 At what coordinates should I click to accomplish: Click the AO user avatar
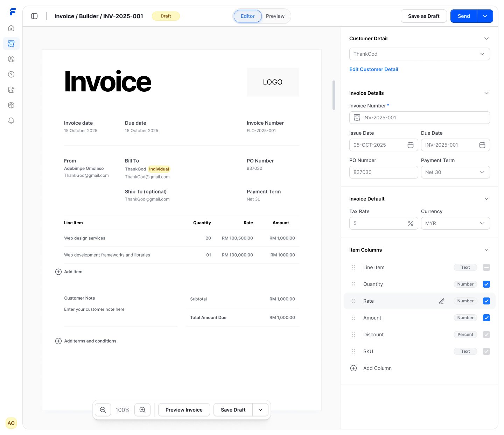(x=11, y=423)
